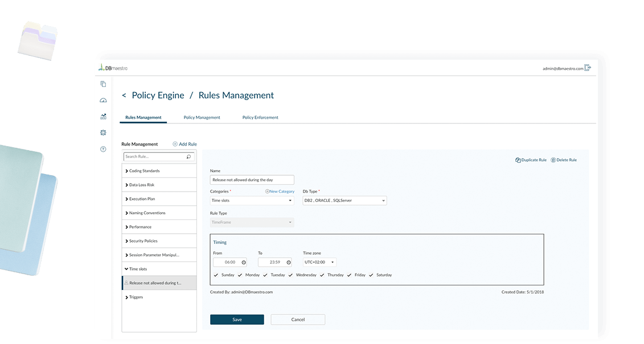The image size is (644, 344).
Task: Click the DBmaestro logo
Action: [113, 68]
